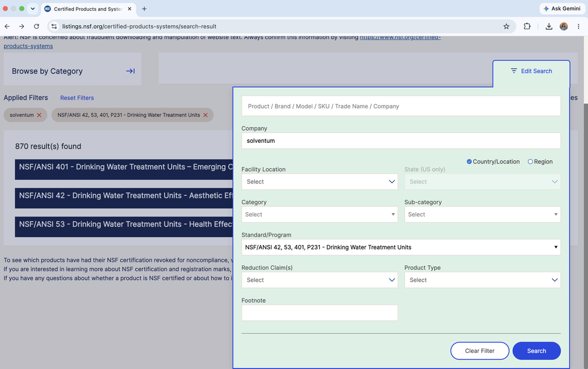Click the Applied Filters heading
The image size is (588, 369).
point(26,98)
